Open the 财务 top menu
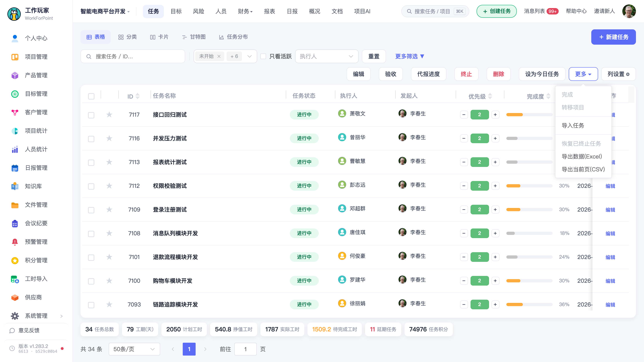 click(x=245, y=11)
